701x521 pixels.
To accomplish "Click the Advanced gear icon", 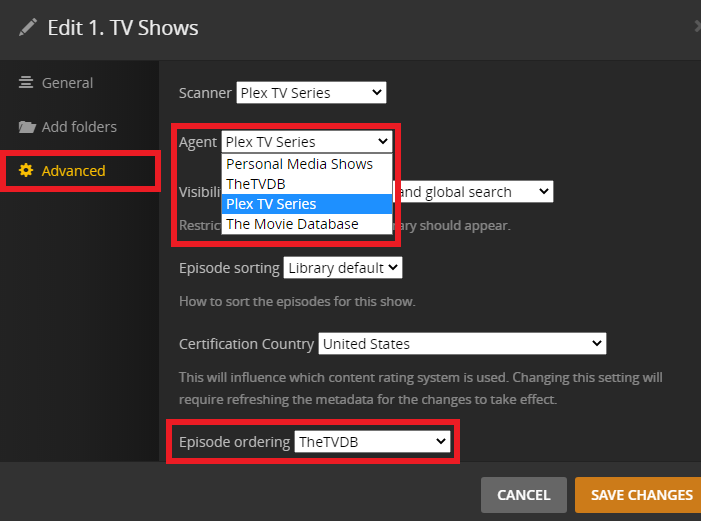I will coord(26,170).
